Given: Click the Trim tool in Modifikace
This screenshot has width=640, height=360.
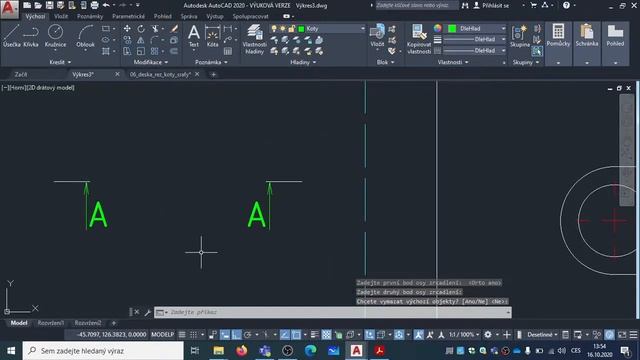Looking at the screenshot, I should 155,29.
